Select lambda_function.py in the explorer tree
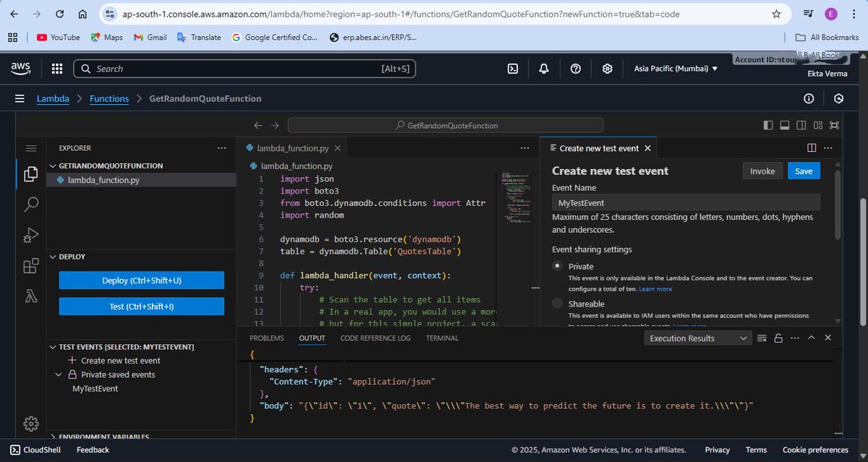 pos(141,180)
